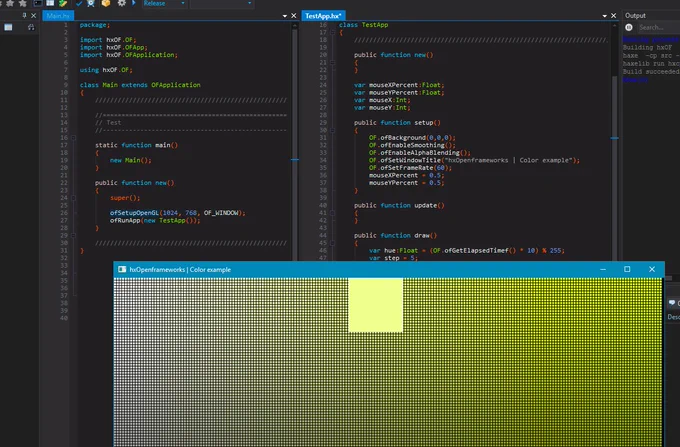
Task: Close the TestApp.hx document
Action: (x=614, y=16)
